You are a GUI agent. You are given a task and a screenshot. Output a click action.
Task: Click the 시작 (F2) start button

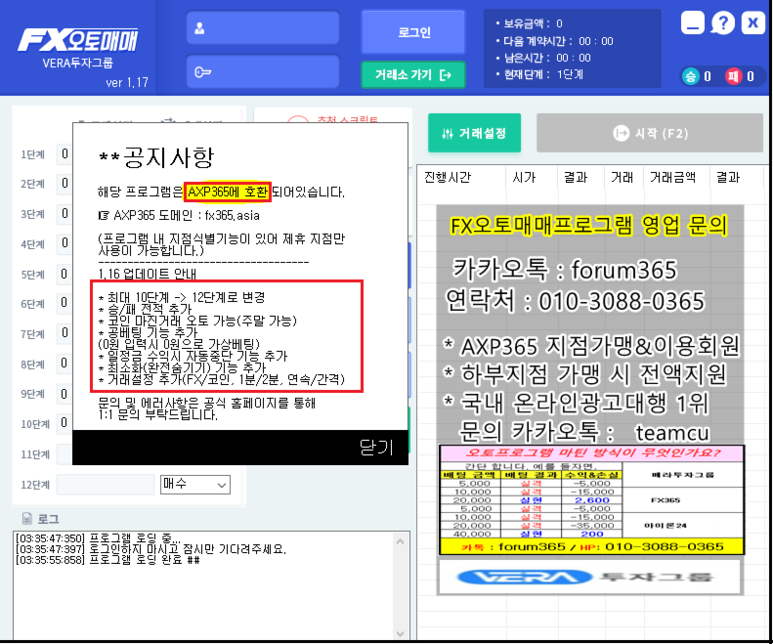[650, 133]
